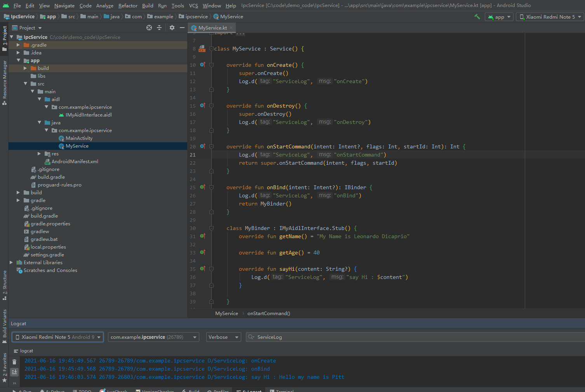Expand the res folder in project tree
585x392 pixels.
pos(39,154)
